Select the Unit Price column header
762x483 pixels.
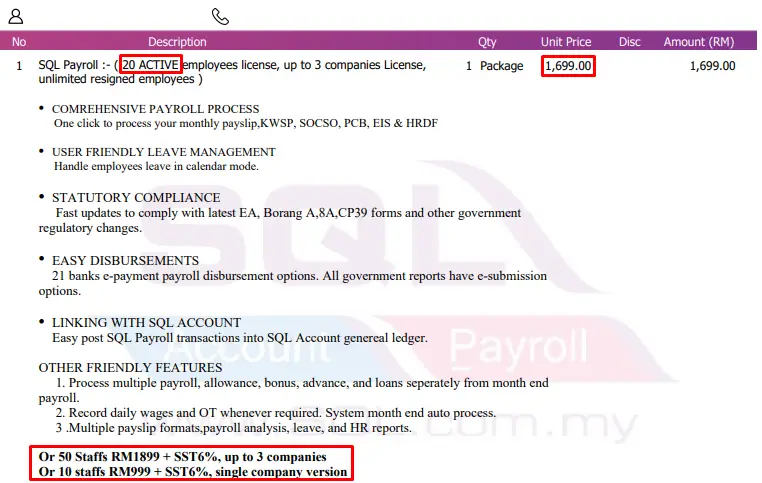point(566,42)
